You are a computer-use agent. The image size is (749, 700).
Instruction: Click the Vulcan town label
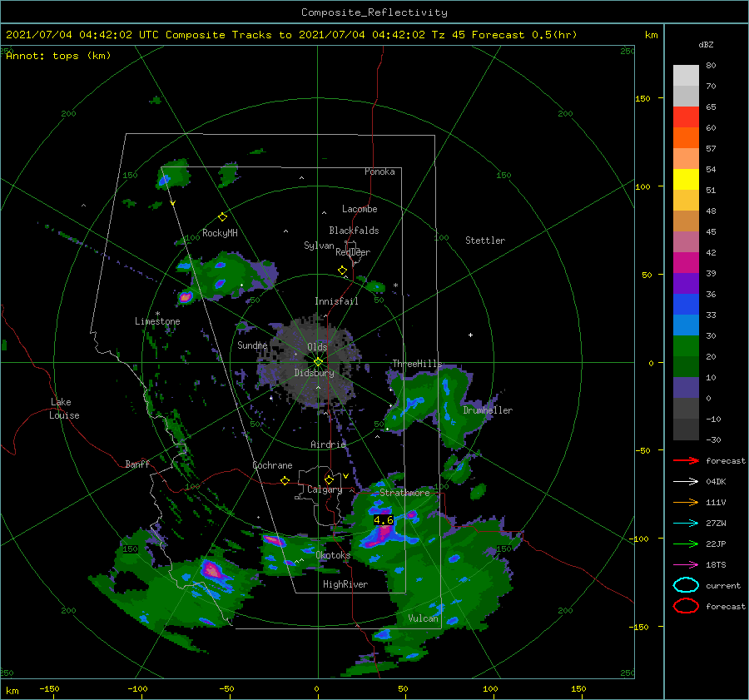pyautogui.click(x=423, y=618)
